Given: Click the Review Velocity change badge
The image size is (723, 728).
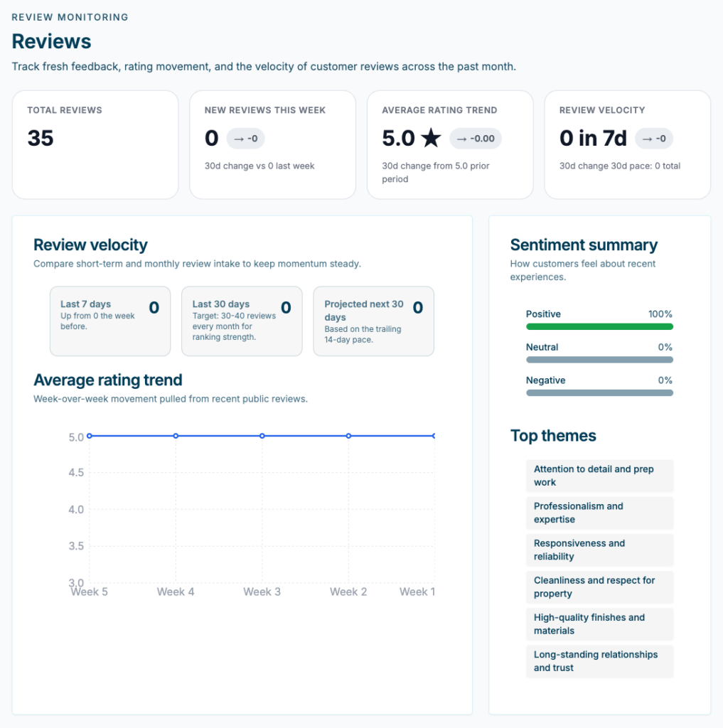Looking at the screenshot, I should (x=654, y=139).
